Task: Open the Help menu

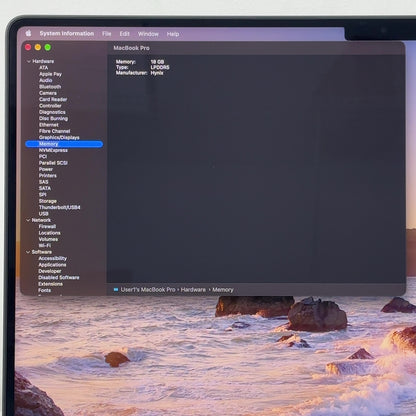Action: point(173,34)
